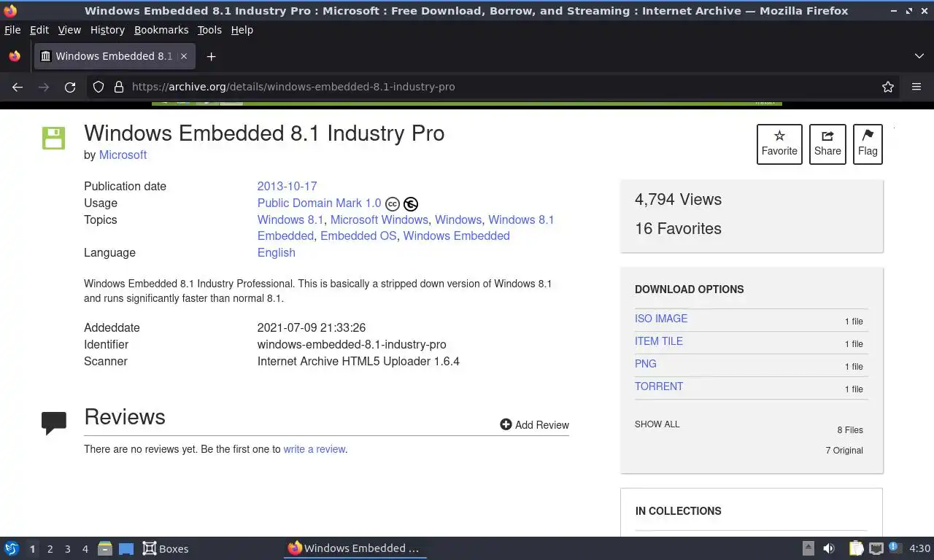Open a new tab with plus

tap(211, 56)
